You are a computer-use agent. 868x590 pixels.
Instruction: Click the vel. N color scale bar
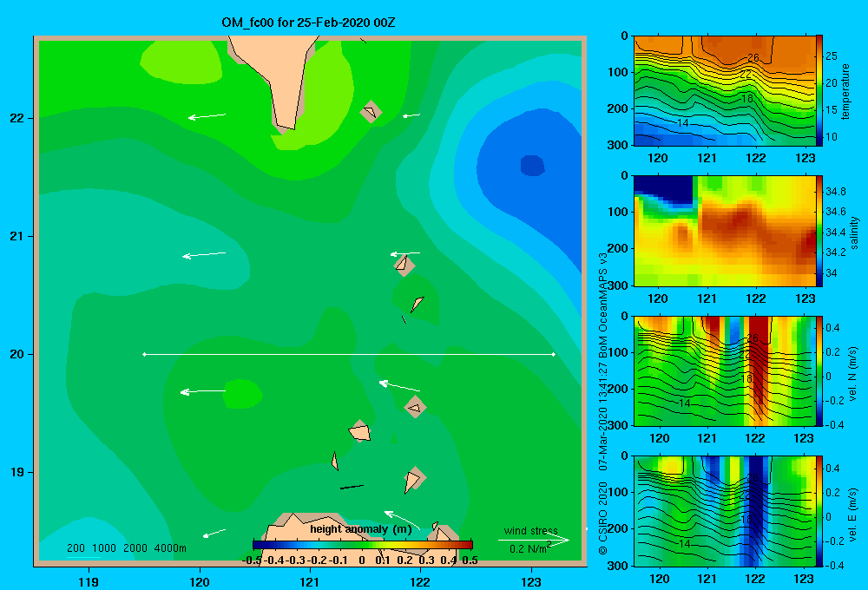(x=819, y=370)
